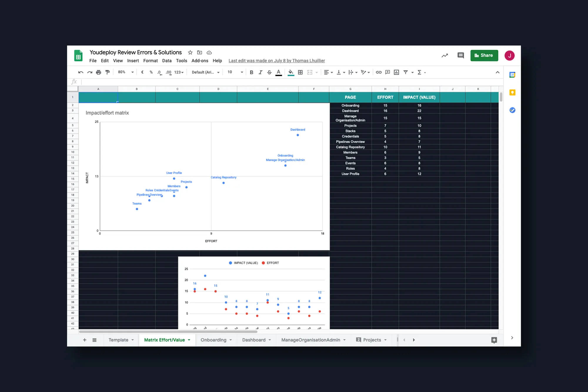Open the Format menu
Screen dimensions: 588x392
tap(151, 61)
